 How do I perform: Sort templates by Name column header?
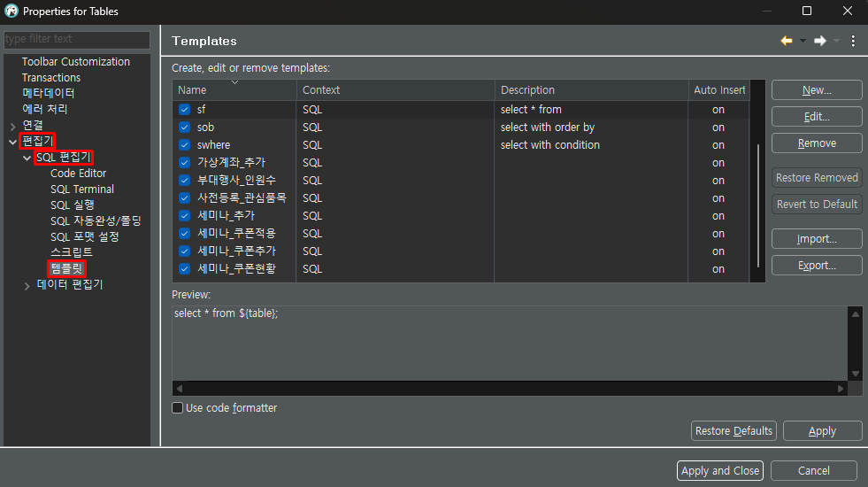tap(234, 89)
